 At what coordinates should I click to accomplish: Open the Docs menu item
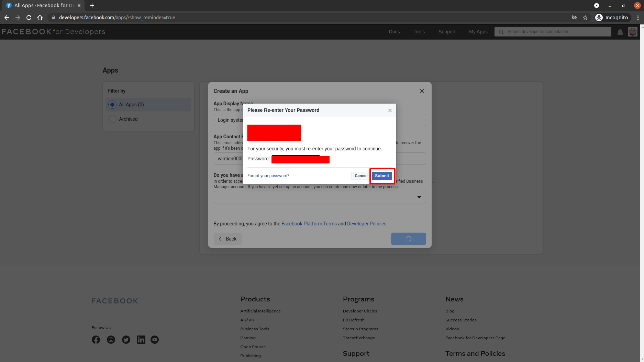[394, 32]
